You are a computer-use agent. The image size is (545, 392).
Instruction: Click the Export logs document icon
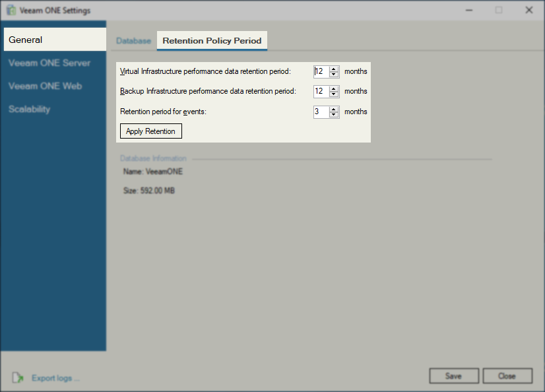tap(18, 377)
